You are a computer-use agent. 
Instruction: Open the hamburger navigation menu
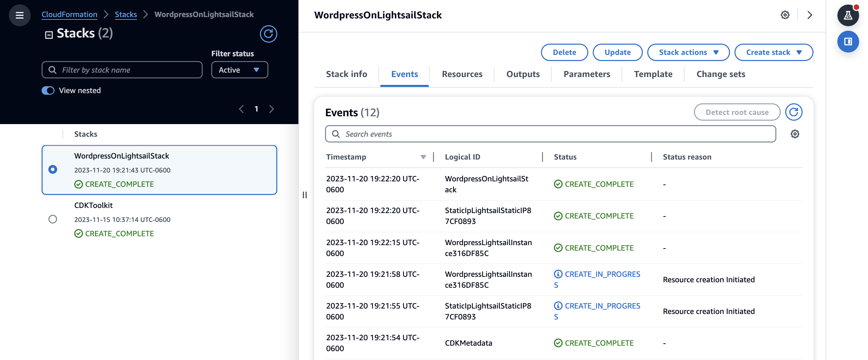click(19, 15)
